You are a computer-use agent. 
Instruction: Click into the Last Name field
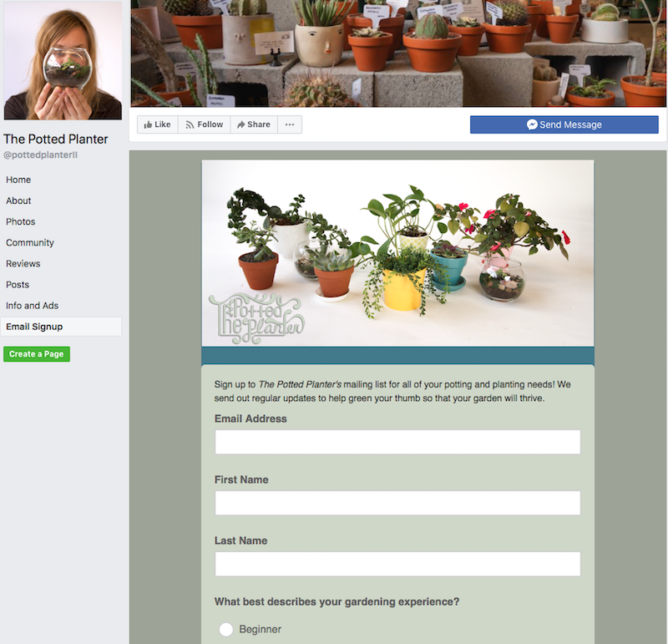click(x=397, y=564)
